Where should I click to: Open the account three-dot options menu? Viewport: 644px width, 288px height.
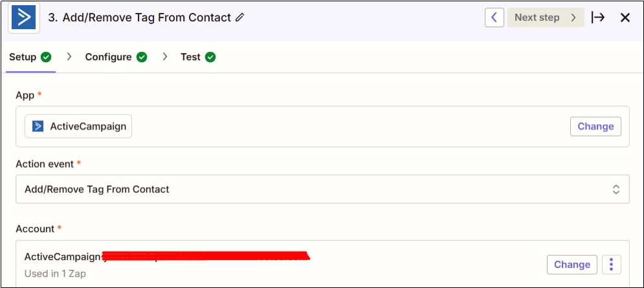click(612, 265)
